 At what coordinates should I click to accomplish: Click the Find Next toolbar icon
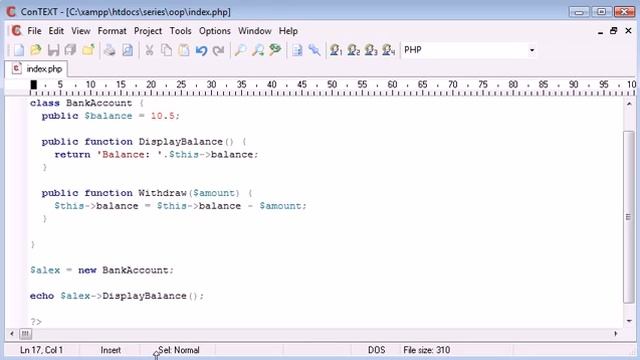258,50
